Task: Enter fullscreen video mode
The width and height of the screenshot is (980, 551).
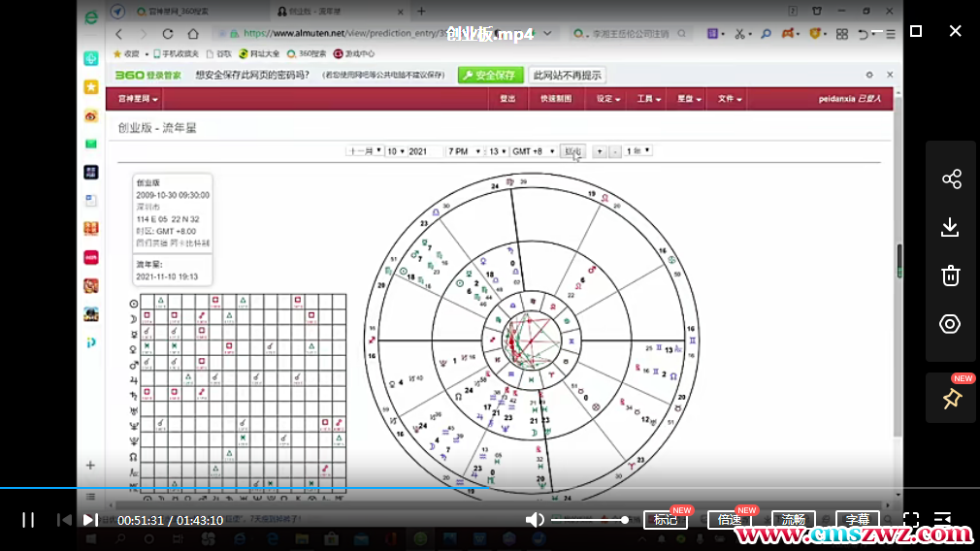Action: coord(911,520)
